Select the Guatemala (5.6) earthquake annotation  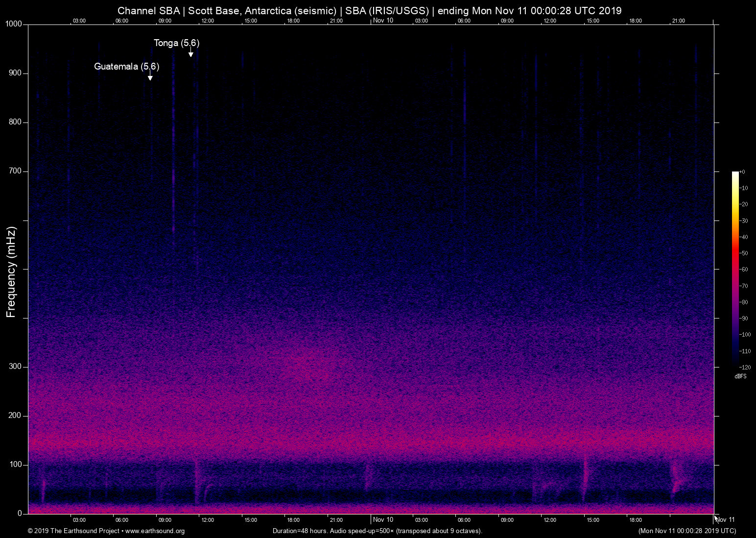126,67
